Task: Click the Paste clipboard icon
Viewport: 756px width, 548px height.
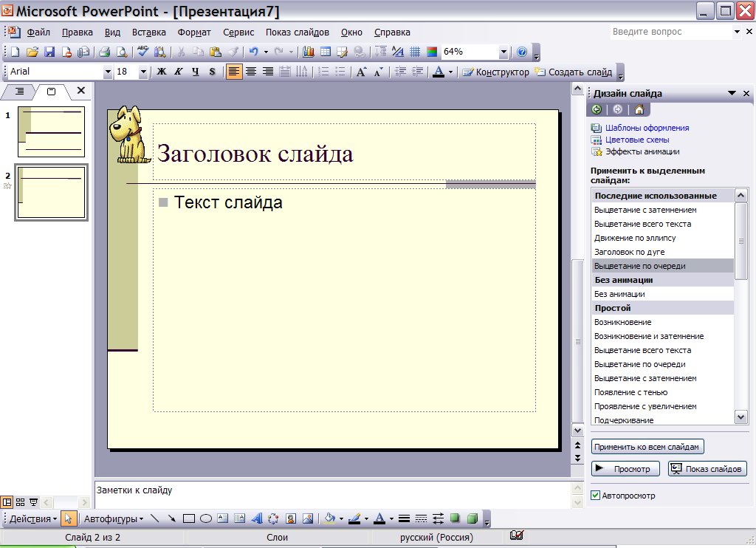Action: [216, 52]
